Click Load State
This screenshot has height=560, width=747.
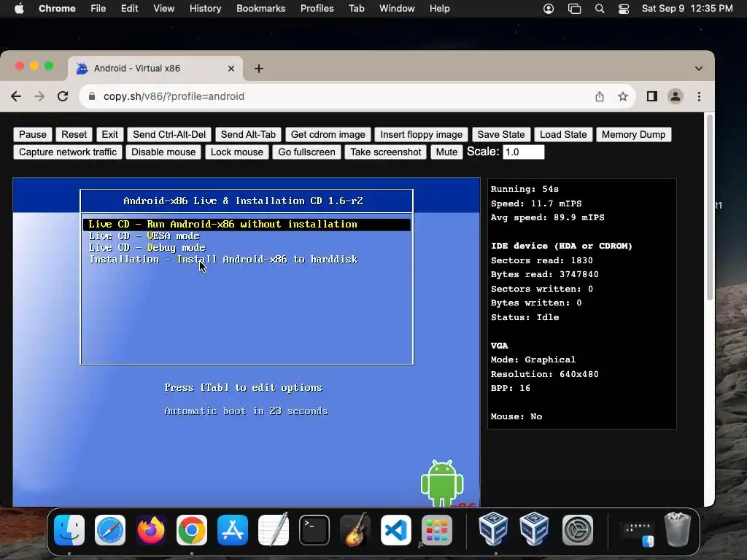(563, 135)
